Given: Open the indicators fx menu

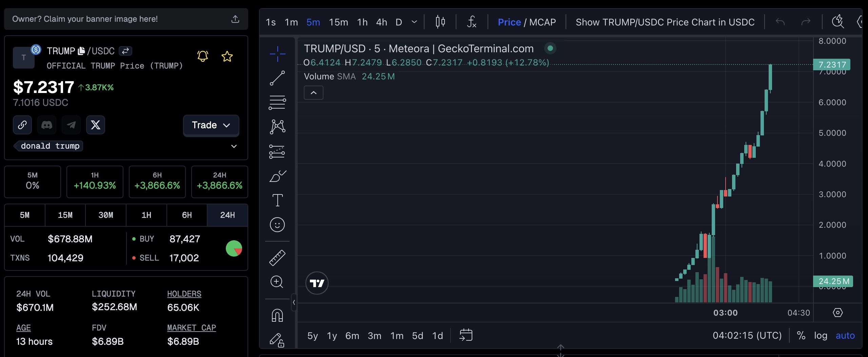Looking at the screenshot, I should [x=472, y=22].
